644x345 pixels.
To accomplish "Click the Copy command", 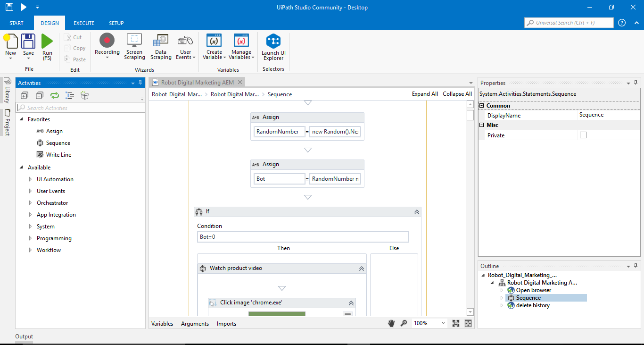I will click(75, 48).
